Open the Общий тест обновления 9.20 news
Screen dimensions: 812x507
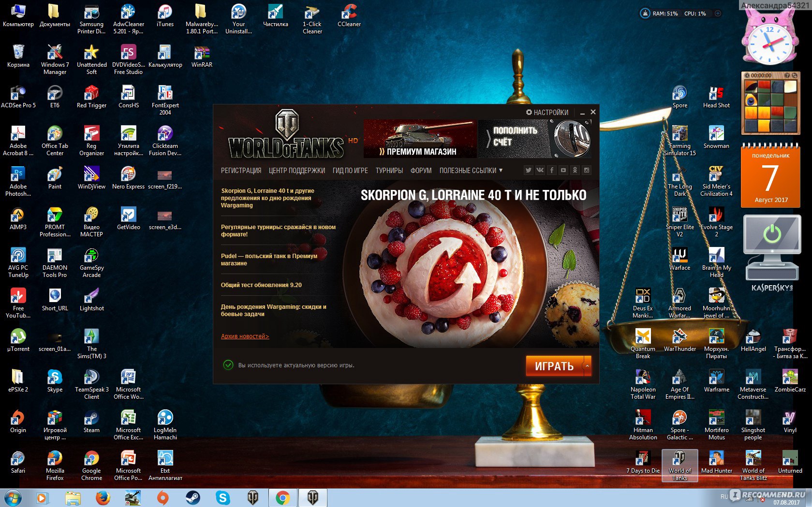261,285
